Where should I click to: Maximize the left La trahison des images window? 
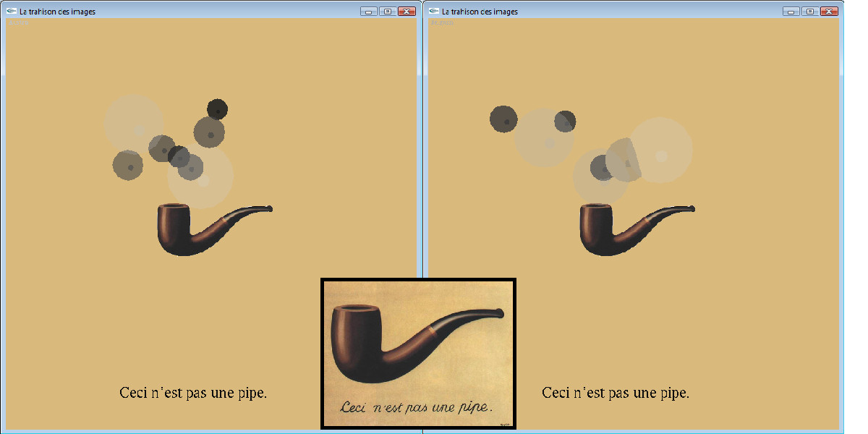point(388,12)
